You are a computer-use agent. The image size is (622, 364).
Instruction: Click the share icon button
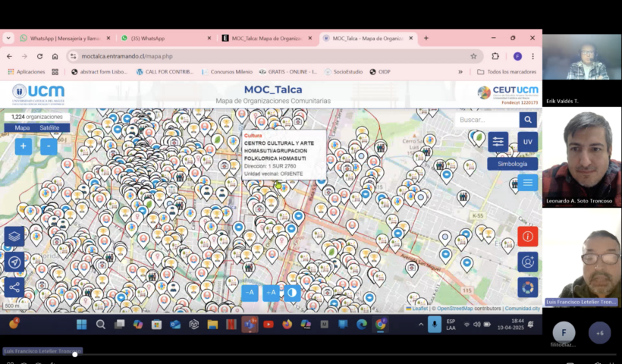14,287
